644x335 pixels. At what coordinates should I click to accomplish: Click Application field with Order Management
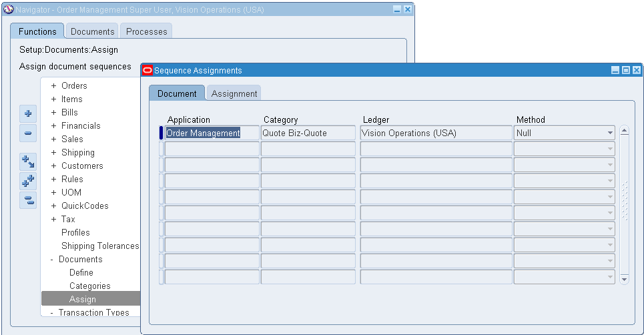point(212,133)
